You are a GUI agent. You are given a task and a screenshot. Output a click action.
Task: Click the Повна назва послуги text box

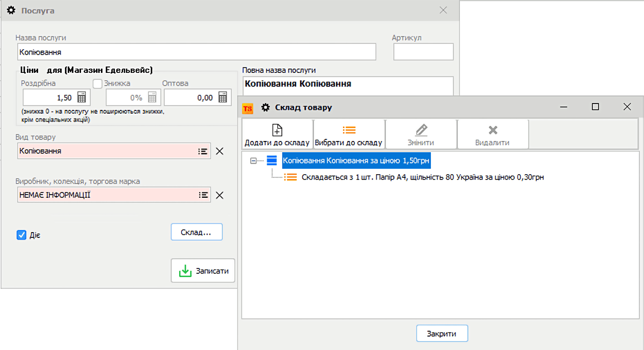click(347, 85)
